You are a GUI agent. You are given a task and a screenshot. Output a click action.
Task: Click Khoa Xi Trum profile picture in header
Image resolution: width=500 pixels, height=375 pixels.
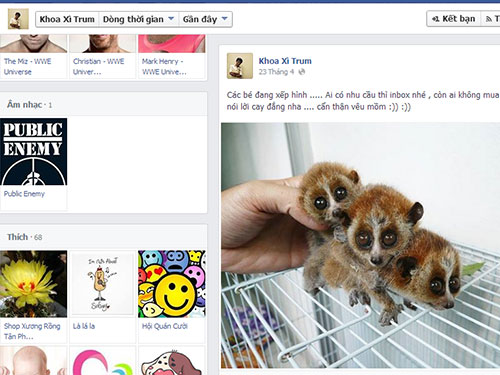click(x=18, y=19)
